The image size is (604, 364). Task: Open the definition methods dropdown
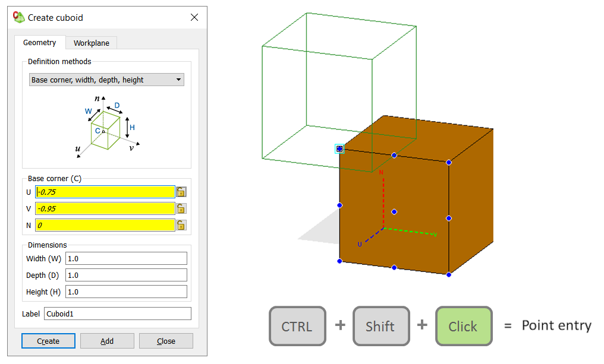(106, 80)
